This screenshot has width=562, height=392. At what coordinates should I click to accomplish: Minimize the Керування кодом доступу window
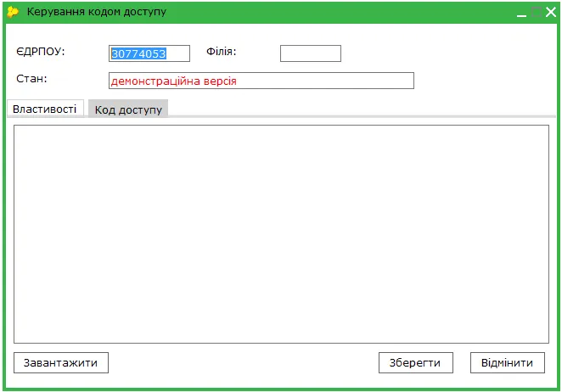[x=521, y=13]
